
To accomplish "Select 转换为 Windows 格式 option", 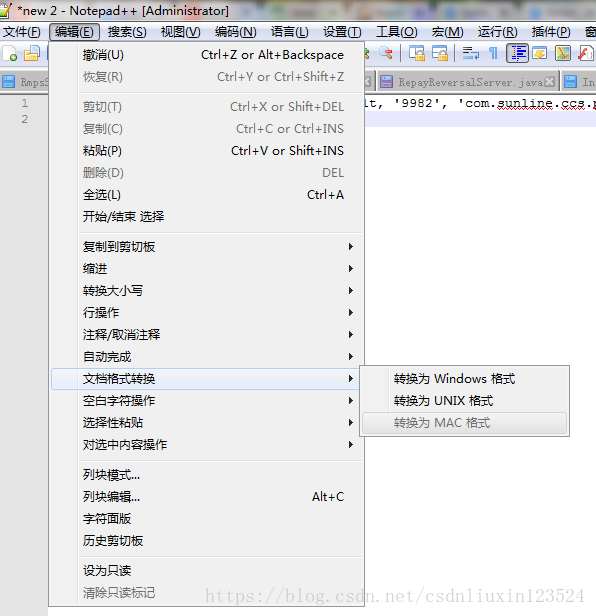I will tap(464, 379).
